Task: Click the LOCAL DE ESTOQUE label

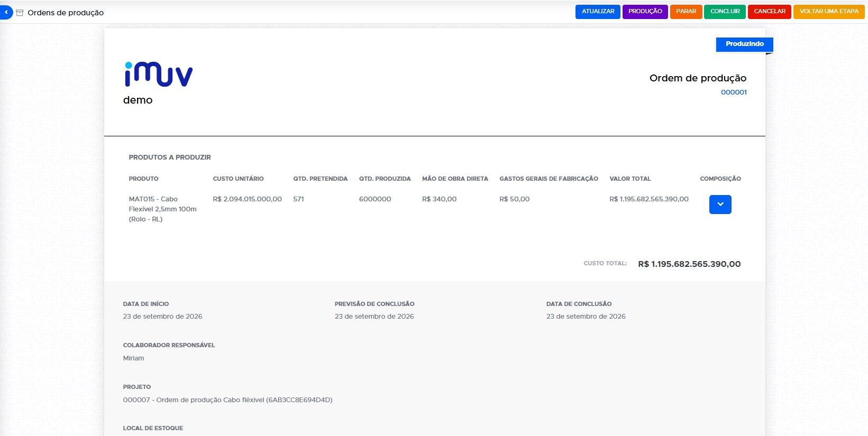Action: (153, 428)
